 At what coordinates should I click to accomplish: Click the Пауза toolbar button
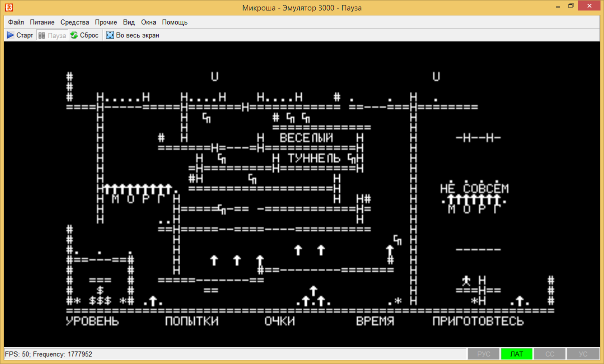click(52, 35)
